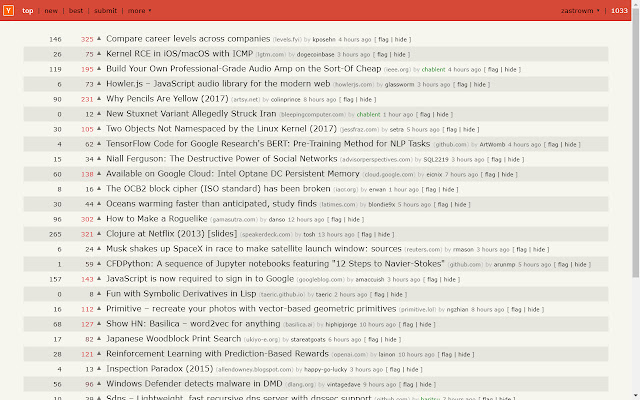640x400 pixels.
Task: Open 157 comments count on JavaScript Google story
Action: pos(55,279)
